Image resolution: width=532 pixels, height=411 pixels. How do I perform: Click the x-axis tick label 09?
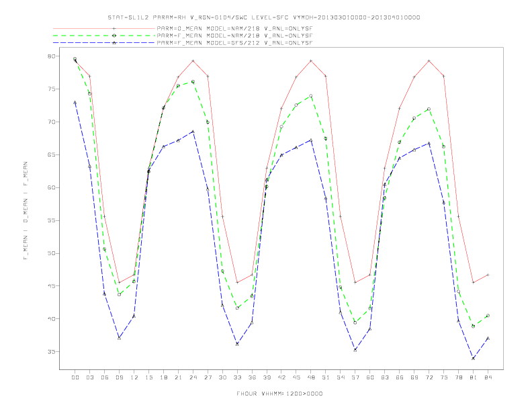119,377
